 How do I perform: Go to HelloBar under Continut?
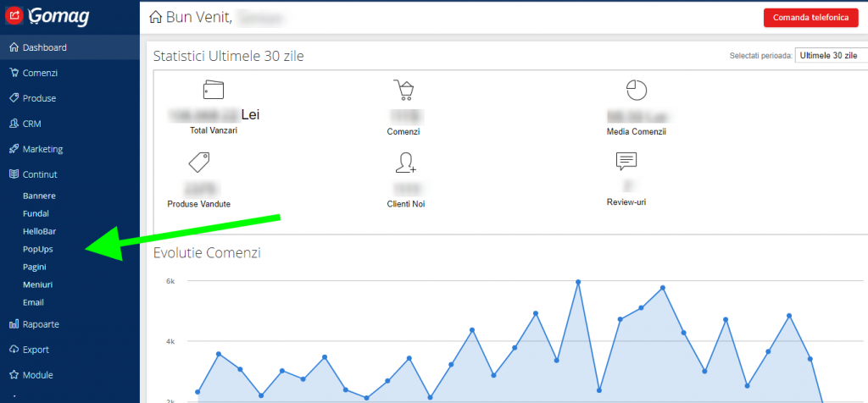click(x=39, y=232)
